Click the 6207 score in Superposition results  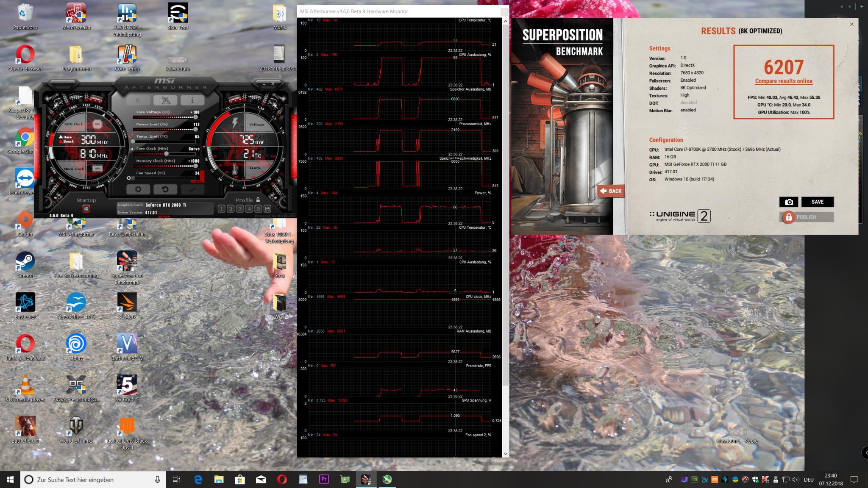click(784, 67)
